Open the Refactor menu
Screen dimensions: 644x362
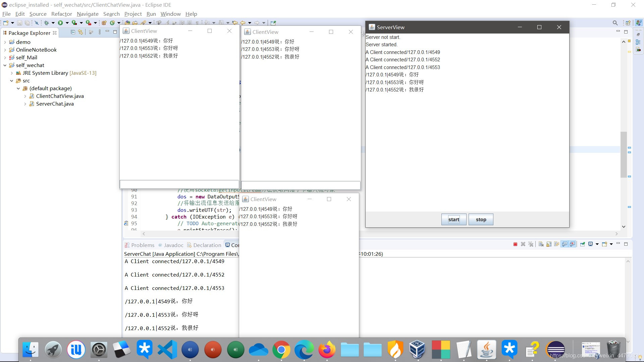[61, 14]
